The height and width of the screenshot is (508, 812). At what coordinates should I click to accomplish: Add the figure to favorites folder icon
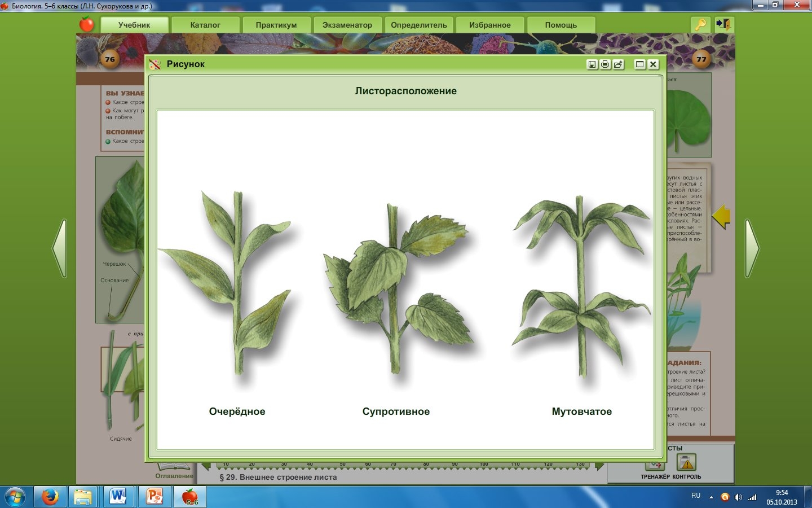point(619,64)
